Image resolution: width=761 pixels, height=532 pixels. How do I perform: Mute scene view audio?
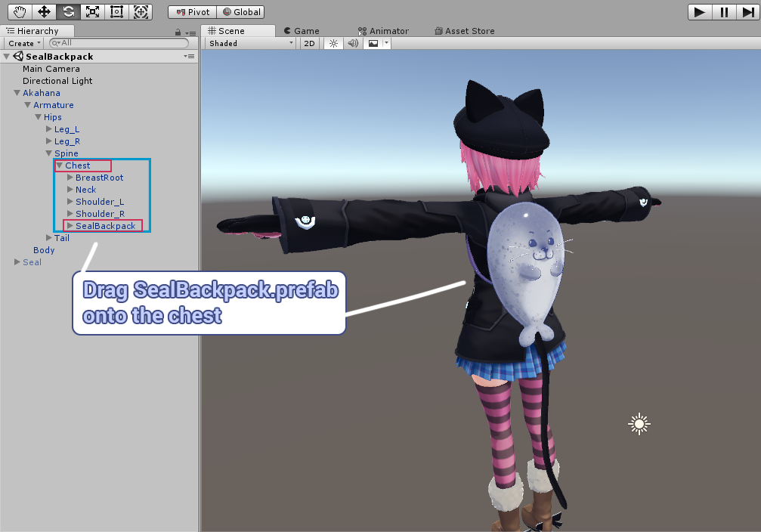[353, 43]
